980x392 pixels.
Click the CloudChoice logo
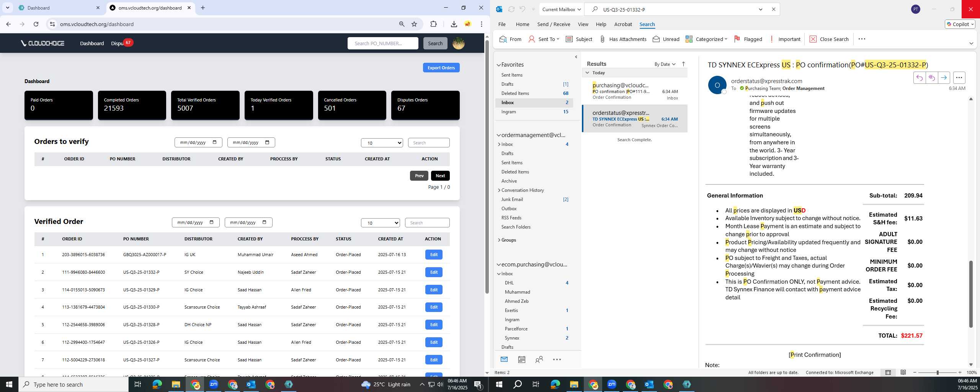coord(42,43)
